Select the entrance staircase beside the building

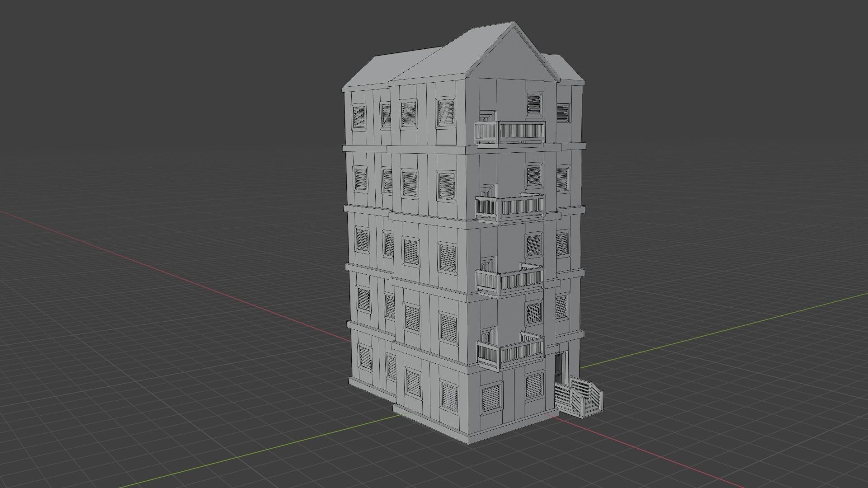tap(579, 398)
